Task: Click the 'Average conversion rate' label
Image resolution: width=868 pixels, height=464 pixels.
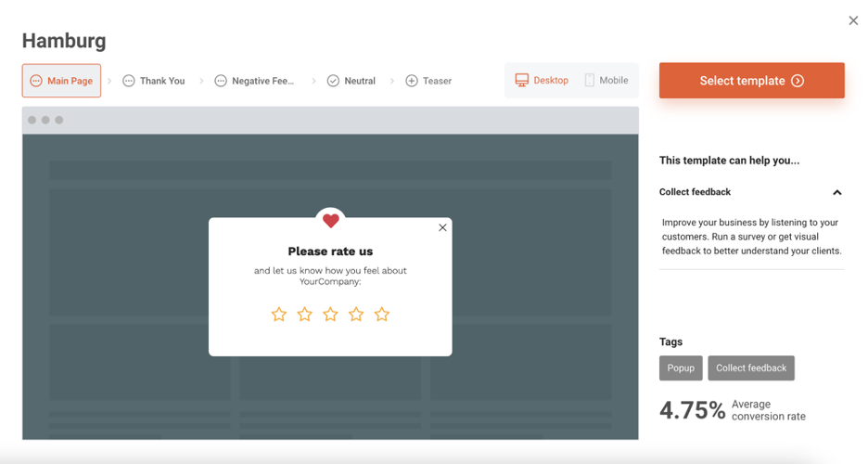Action: pyautogui.click(x=769, y=410)
